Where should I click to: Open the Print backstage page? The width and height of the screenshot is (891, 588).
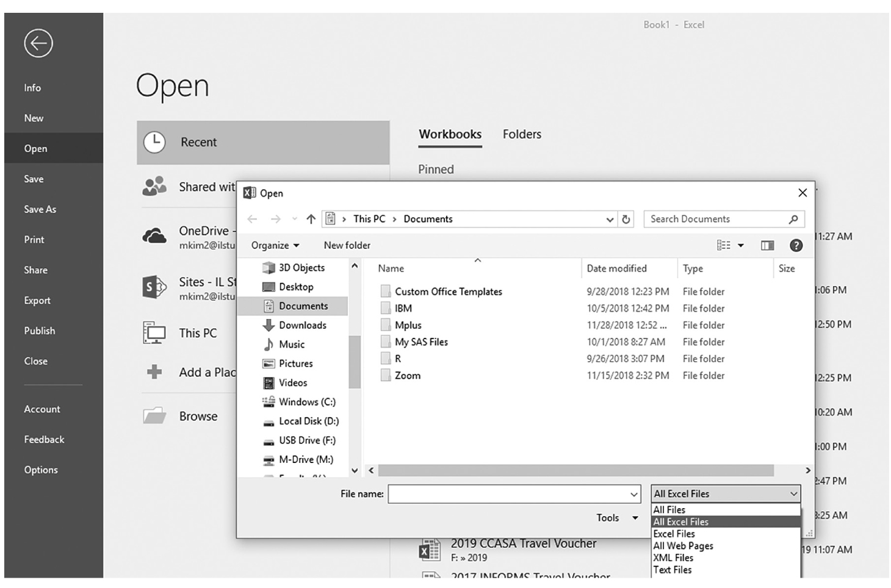coord(34,240)
